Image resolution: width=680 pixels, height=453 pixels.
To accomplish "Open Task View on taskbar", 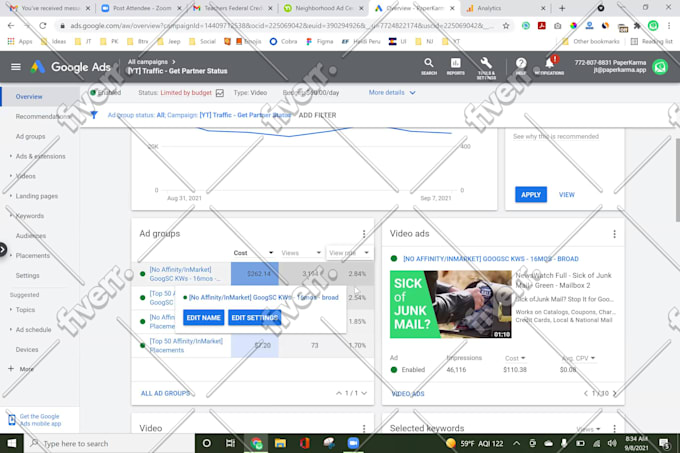I will click(230, 443).
